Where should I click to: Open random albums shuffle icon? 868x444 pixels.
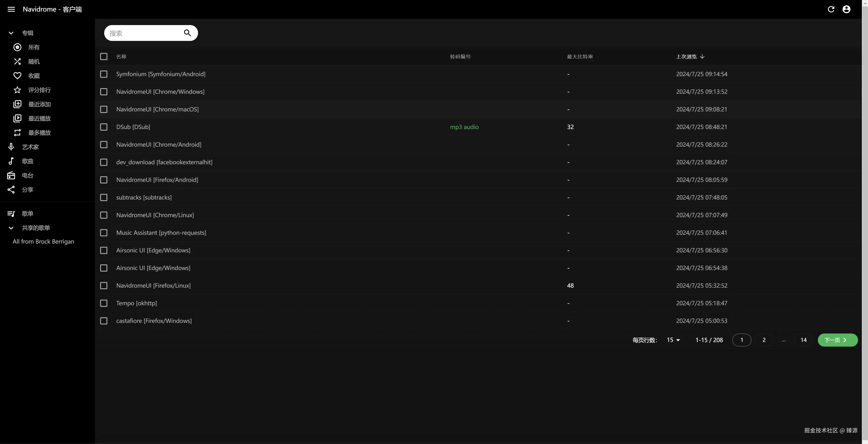[x=17, y=61]
